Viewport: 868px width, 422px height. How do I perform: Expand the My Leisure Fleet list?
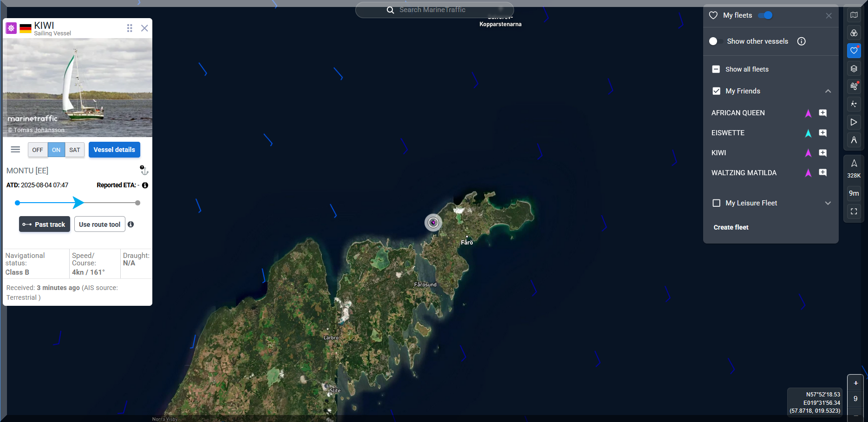[828, 203]
